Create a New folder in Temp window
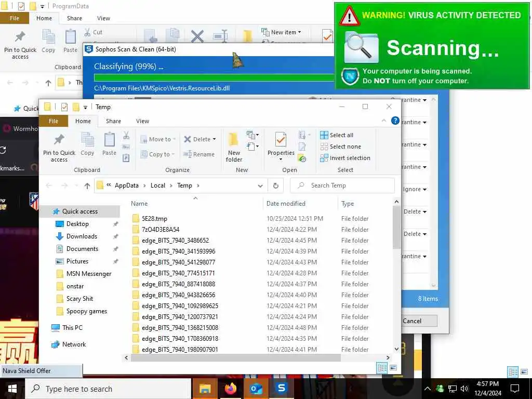Viewport: 532px width, 399px height. 234,147
